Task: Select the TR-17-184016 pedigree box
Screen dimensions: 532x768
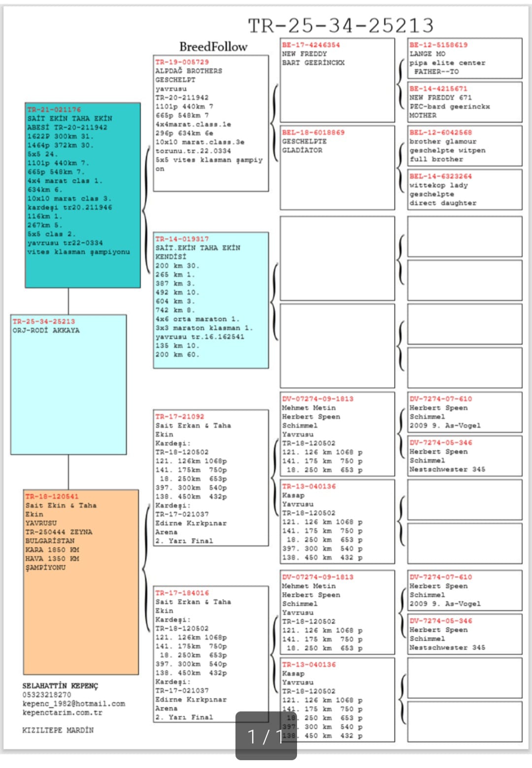Action: click(211, 654)
